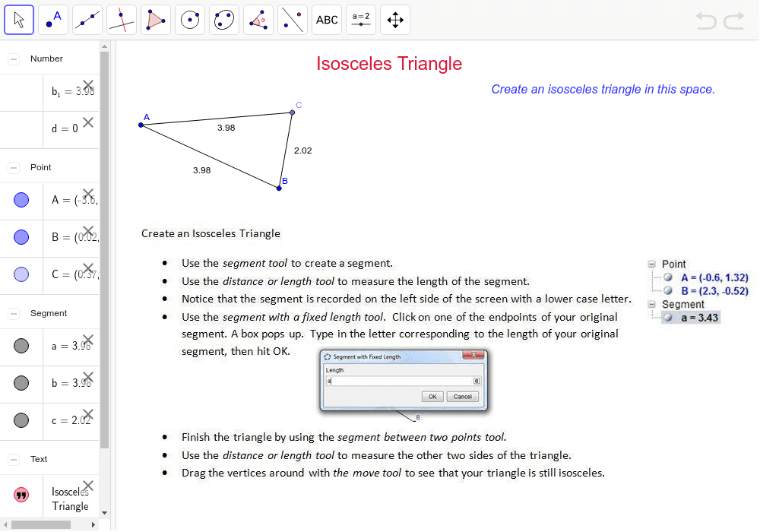Viewport: 760px width, 532px height.
Task: Hide segment a using its marble
Action: point(21,346)
